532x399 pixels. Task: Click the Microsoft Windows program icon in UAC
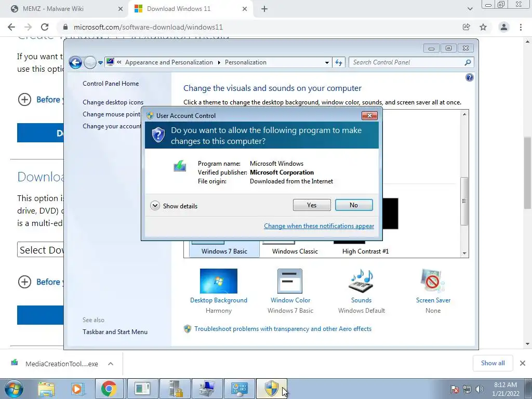(180, 166)
